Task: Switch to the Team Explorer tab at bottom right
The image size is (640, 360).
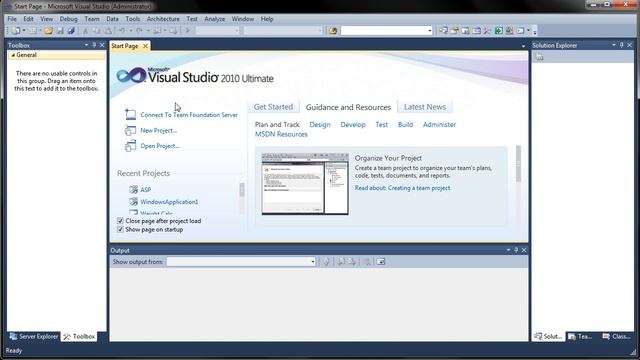Action: pos(580,336)
